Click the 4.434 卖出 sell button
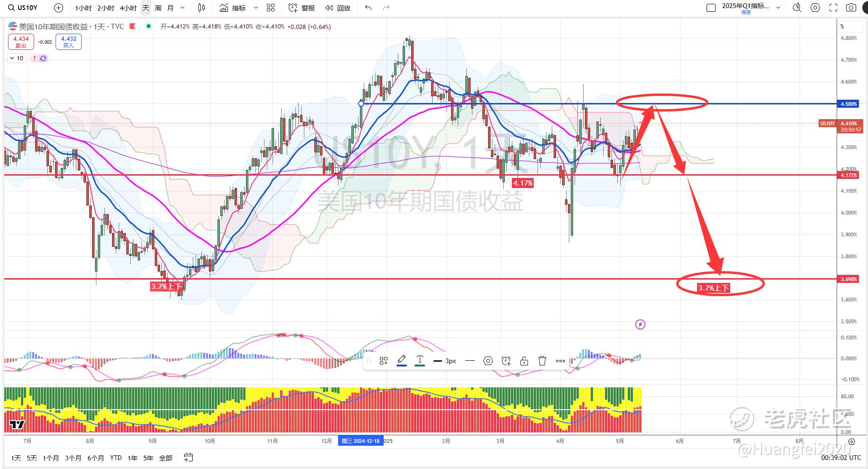868x469 pixels. coord(21,42)
